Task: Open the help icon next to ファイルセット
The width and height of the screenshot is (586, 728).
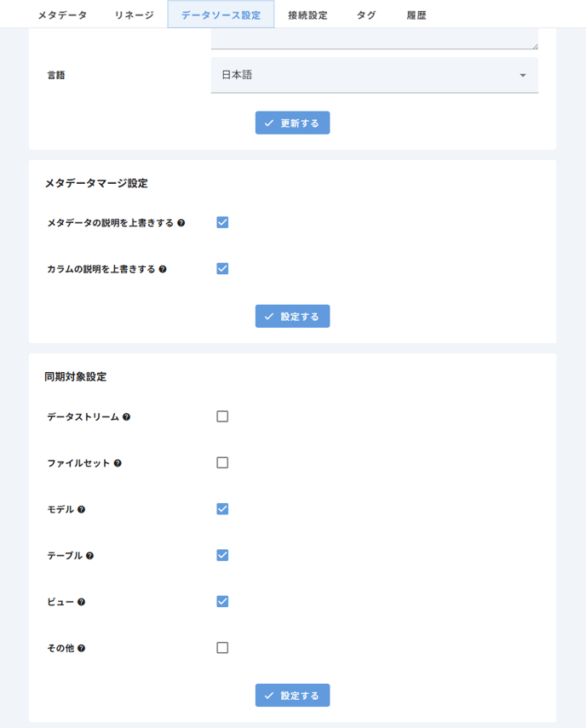Action: point(118,463)
